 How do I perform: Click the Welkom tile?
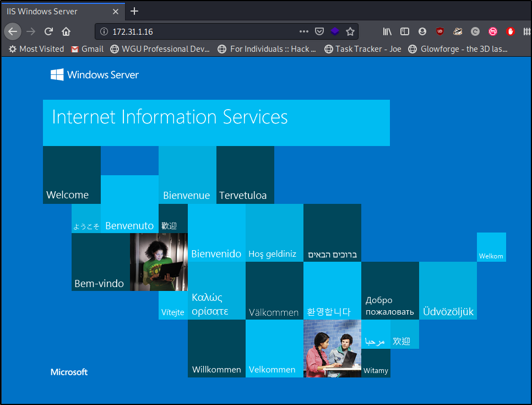[x=491, y=247]
